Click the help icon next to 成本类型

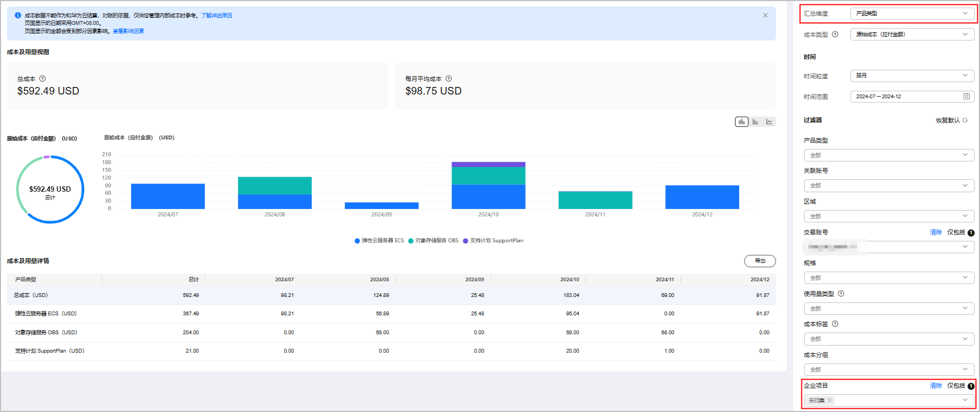(x=835, y=35)
